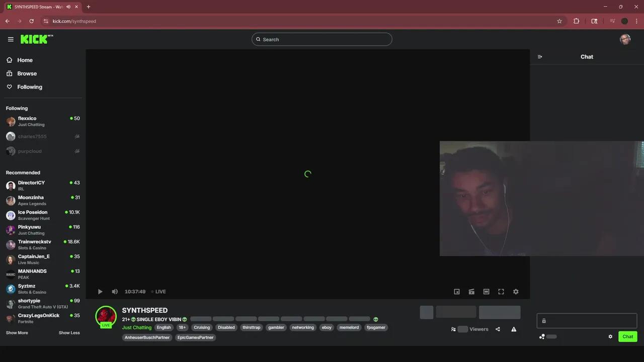Select the Disabled tag
The height and width of the screenshot is (362, 644).
(x=226, y=327)
